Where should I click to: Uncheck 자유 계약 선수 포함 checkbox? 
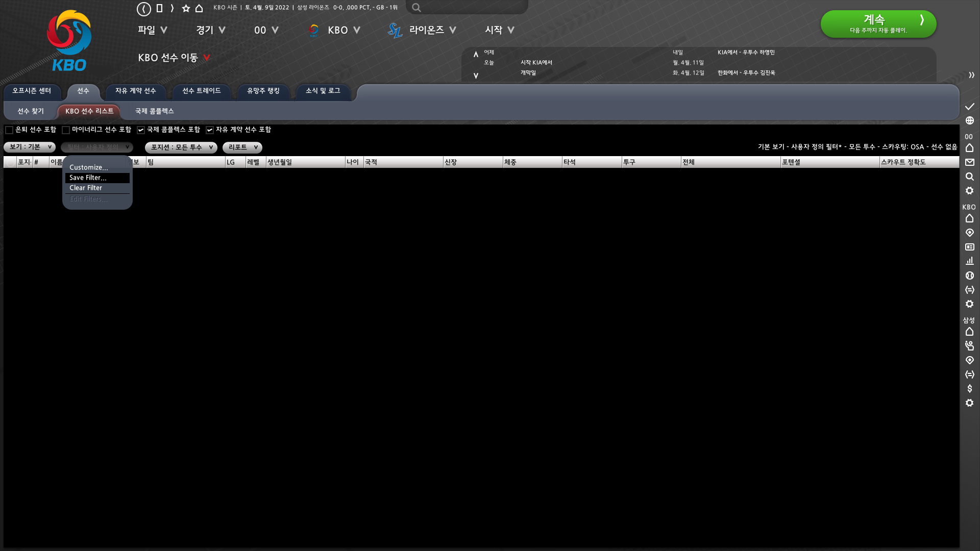pyautogui.click(x=210, y=130)
